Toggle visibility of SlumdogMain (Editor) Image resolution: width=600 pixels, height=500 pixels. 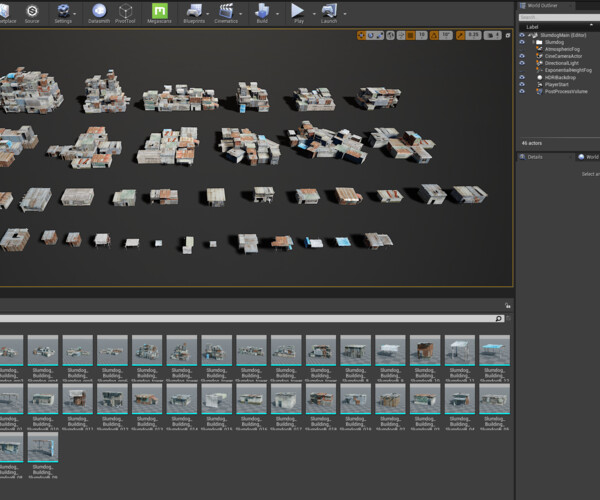(522, 35)
